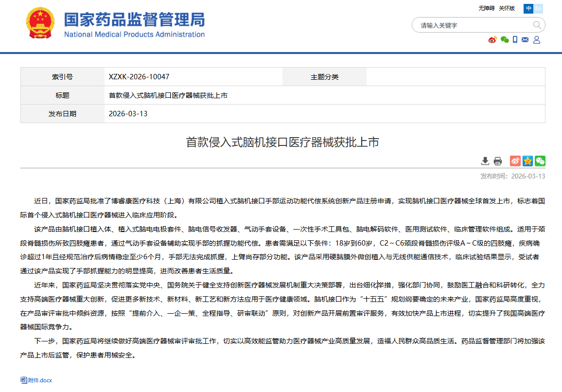Viewport: 562px width, 392px height.
Task: Click the envelope mail icon in header
Action: coord(525,40)
